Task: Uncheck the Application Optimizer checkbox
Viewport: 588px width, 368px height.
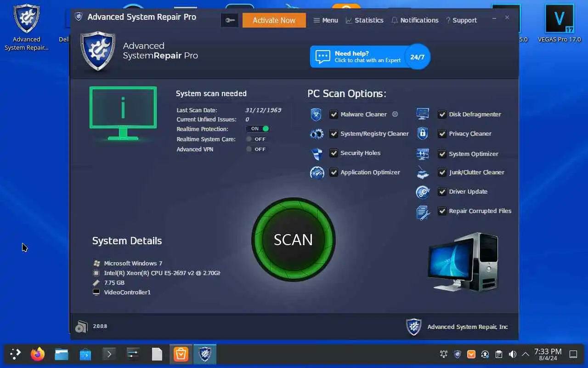Action: pyautogui.click(x=334, y=172)
